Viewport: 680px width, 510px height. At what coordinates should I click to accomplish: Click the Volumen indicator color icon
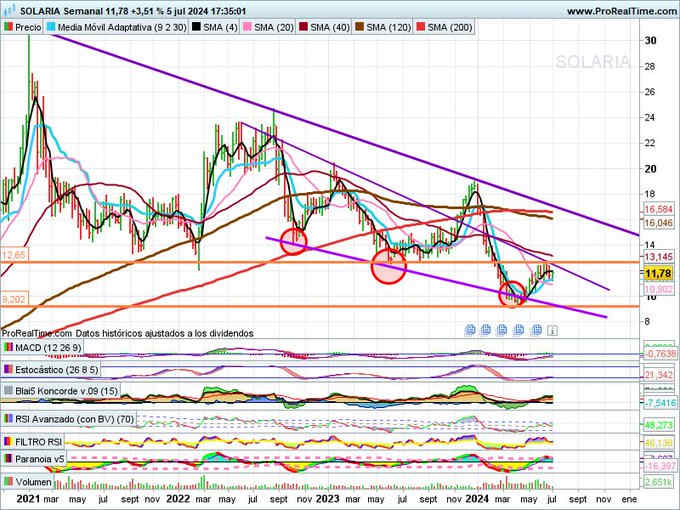[x=8, y=482]
